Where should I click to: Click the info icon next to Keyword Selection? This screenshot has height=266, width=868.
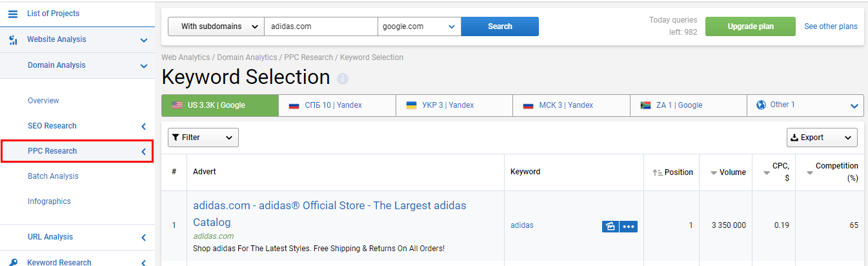pos(343,79)
